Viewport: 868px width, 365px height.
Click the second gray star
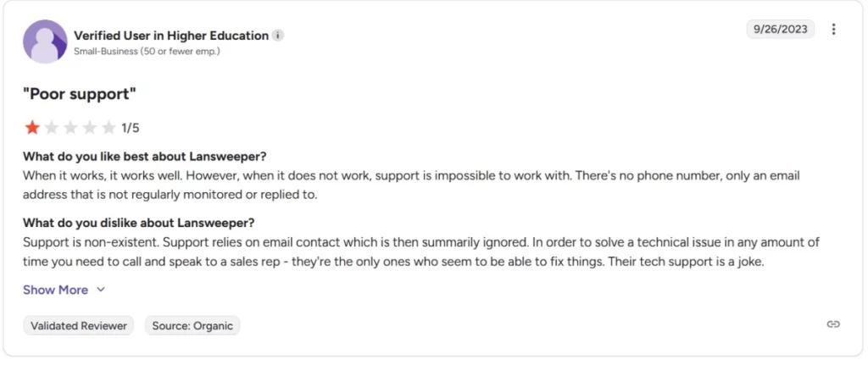[x=52, y=128]
